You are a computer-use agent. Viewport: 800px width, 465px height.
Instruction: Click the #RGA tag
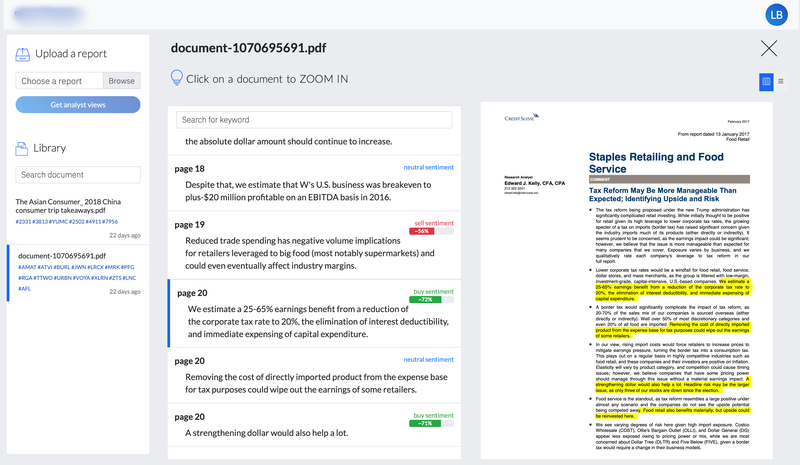point(26,278)
